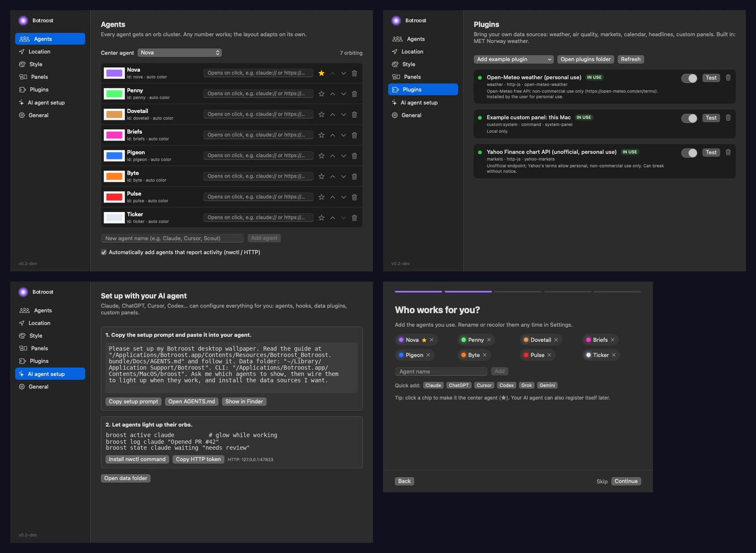Move the Byte agent up
Screen dimensions: 756x553
click(x=333, y=177)
